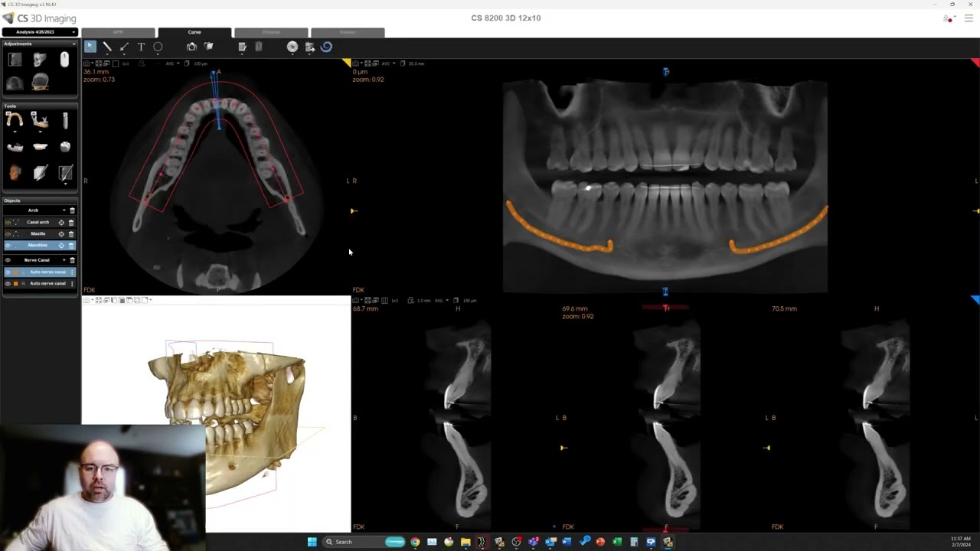Open the report notepad icon in the toolbar
This screenshot has width=980, height=551.
pos(242,47)
